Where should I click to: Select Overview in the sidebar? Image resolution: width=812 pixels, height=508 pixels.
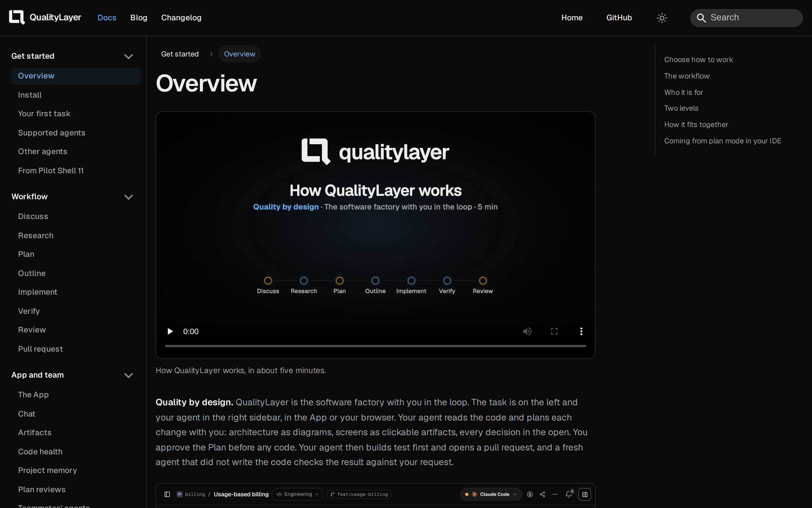click(x=76, y=76)
